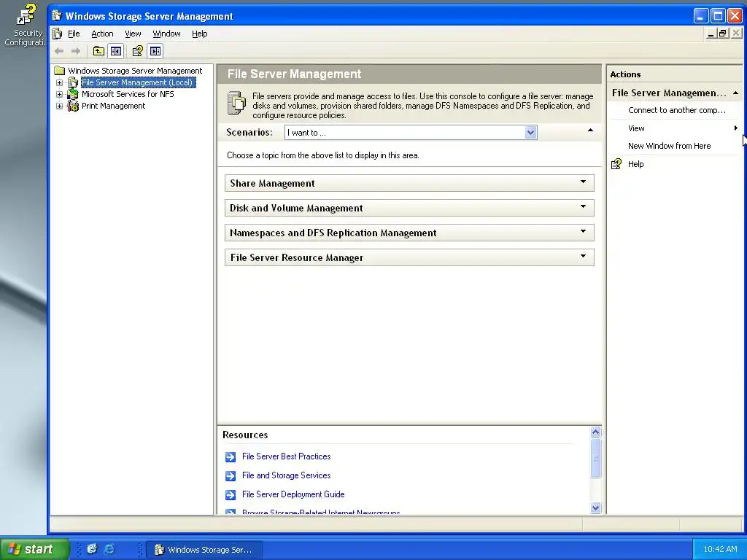Expand the Share Management section
The width and height of the screenshot is (747, 560).
(583, 182)
